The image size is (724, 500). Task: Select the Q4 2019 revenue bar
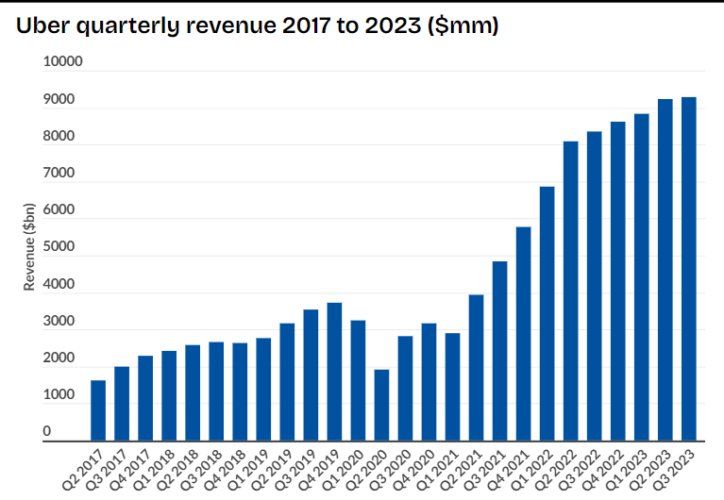pos(334,372)
